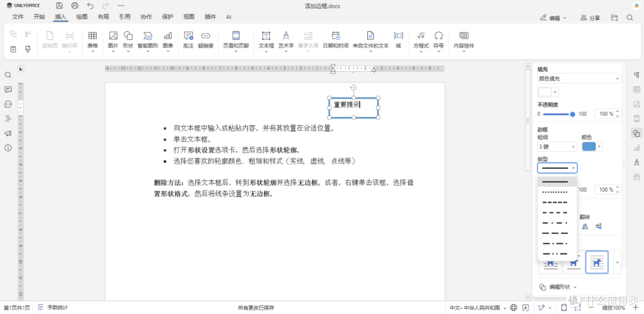Undo the last action
The height and width of the screenshot is (314, 644).
click(91, 6)
